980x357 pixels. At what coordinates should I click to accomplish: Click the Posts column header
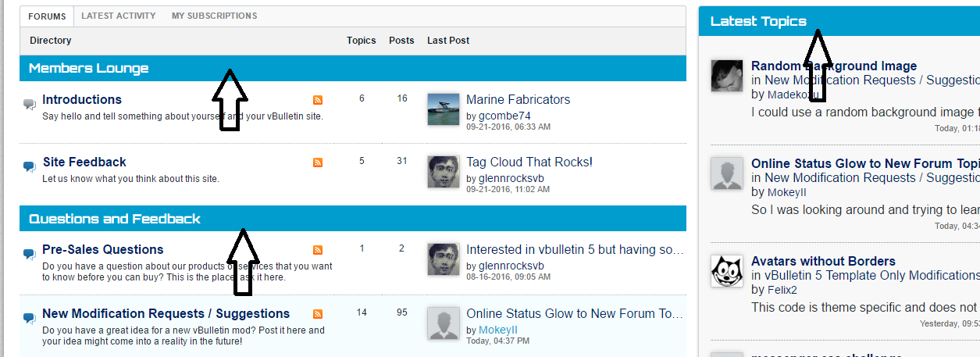(x=402, y=40)
